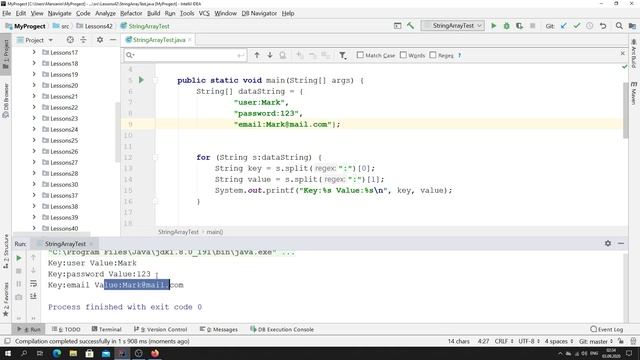Open the StringArrayTest run configuration dropdown
This screenshot has width=640, height=360.
(453, 26)
